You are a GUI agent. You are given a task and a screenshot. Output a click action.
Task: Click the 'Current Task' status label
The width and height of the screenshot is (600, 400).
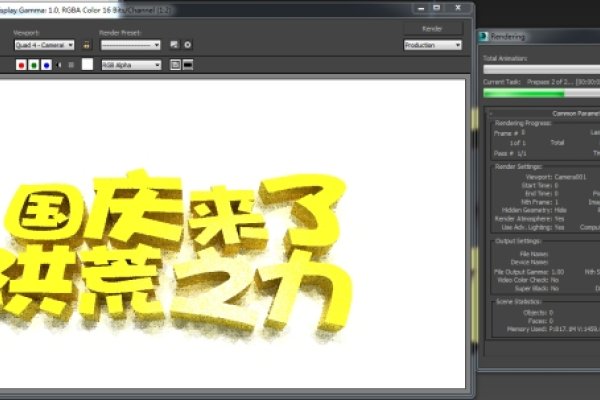tap(502, 82)
